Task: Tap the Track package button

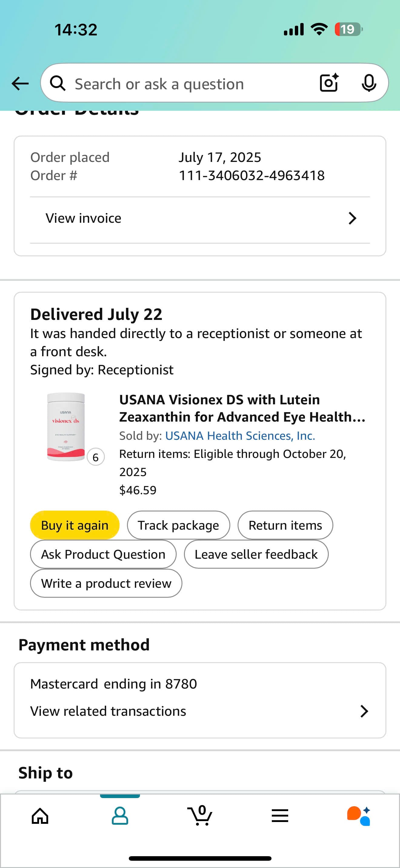Action: point(178,525)
